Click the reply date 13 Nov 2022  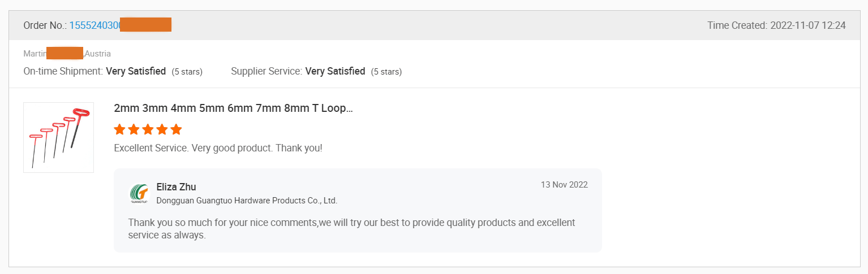point(564,185)
